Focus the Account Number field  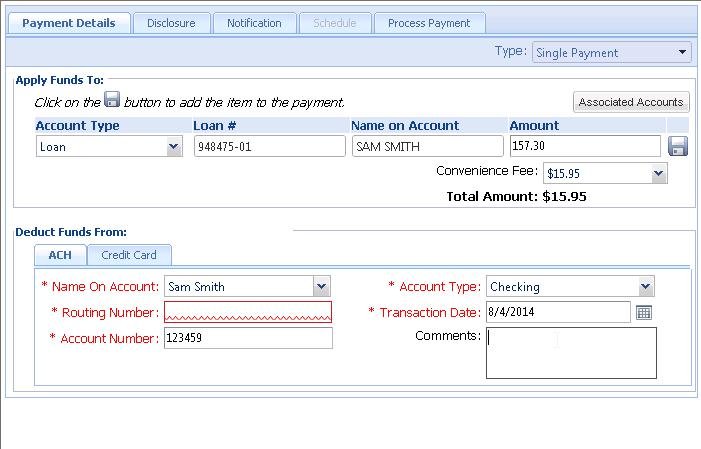[247, 339]
